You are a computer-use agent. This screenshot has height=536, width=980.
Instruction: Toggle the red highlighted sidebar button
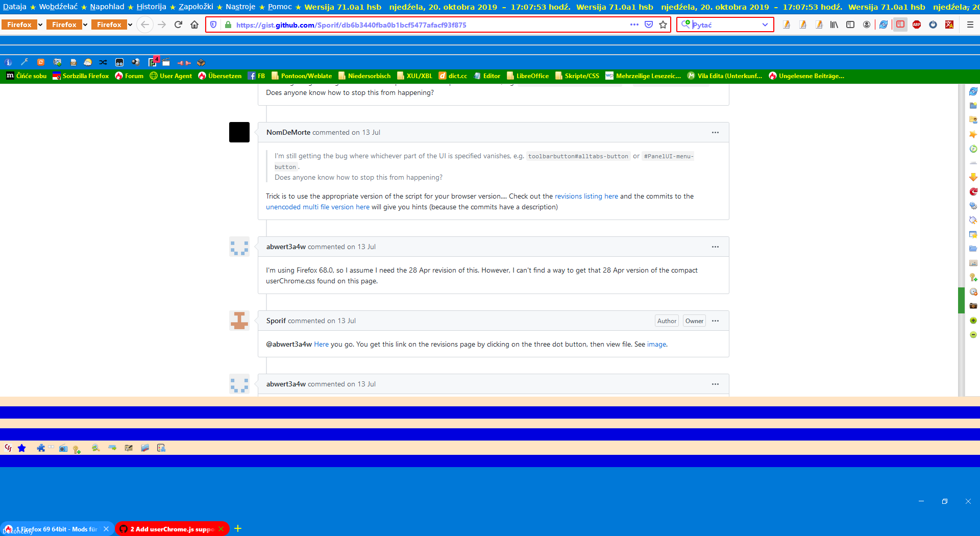[x=900, y=25]
